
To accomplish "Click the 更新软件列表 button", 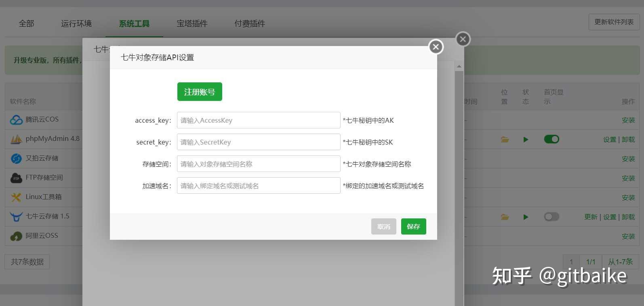I will [x=614, y=22].
